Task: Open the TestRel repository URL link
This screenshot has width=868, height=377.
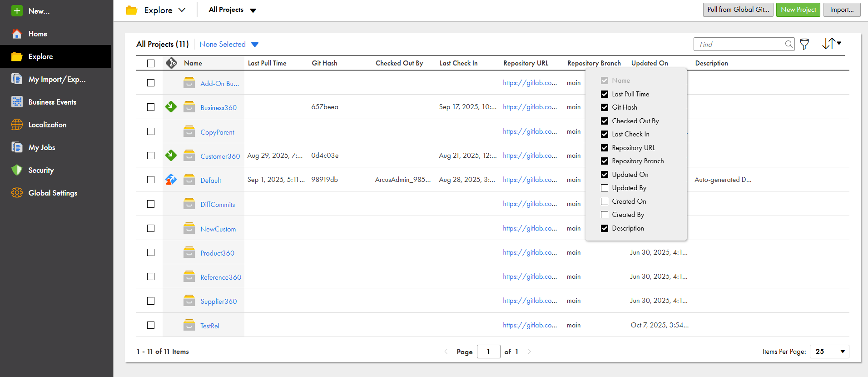Action: [x=530, y=325]
